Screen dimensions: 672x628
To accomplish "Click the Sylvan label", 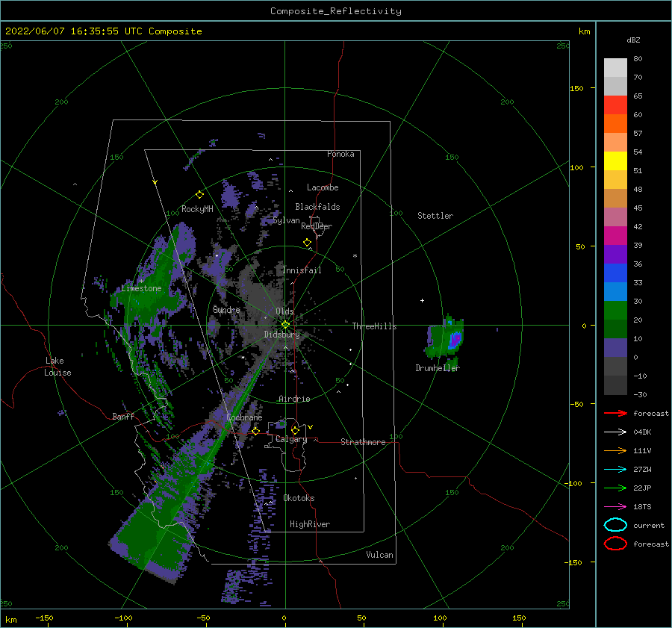I will [286, 220].
